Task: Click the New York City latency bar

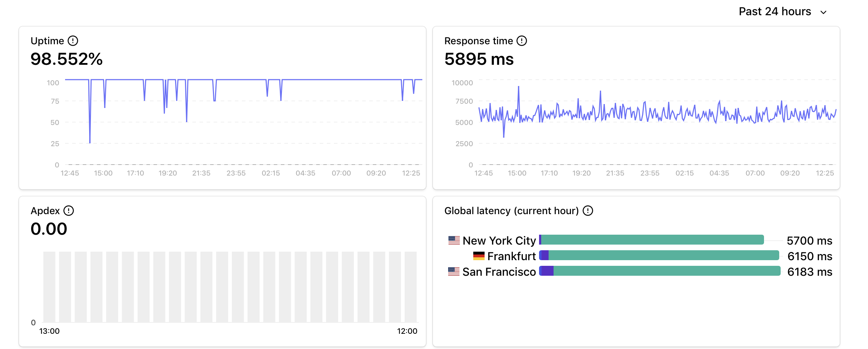Action: (651, 240)
